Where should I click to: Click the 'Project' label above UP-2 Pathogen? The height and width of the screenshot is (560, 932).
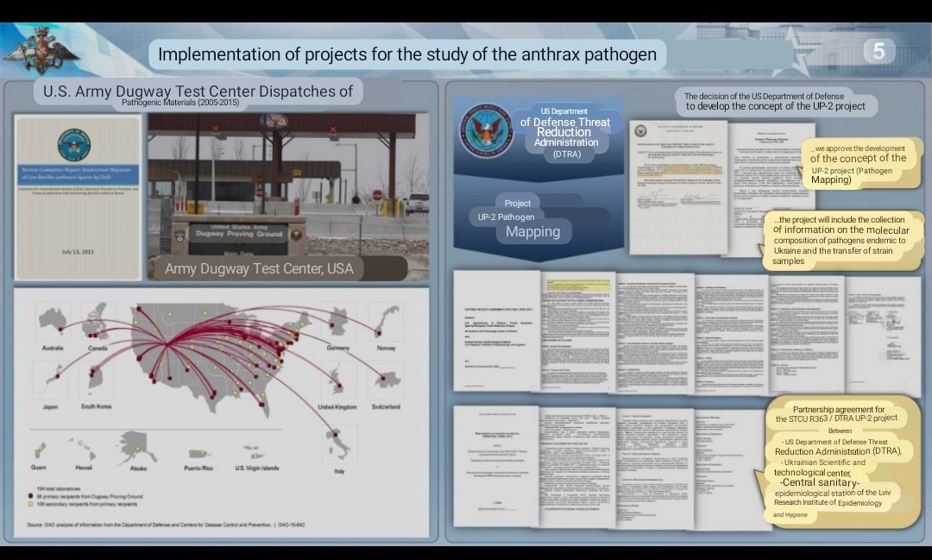coord(517,204)
